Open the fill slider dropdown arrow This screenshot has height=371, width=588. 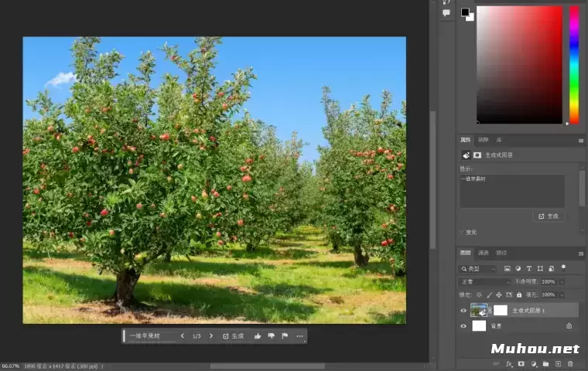pos(562,295)
